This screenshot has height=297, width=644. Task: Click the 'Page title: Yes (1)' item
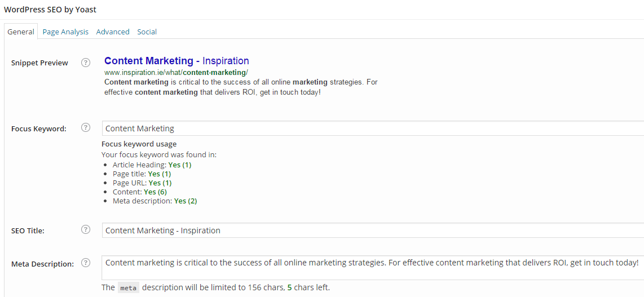click(142, 174)
